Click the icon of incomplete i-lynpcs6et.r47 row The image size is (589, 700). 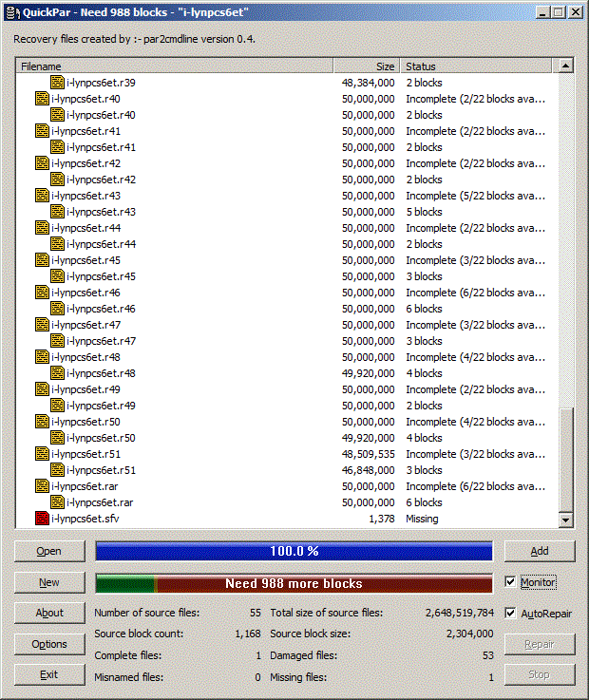pyautogui.click(x=42, y=325)
